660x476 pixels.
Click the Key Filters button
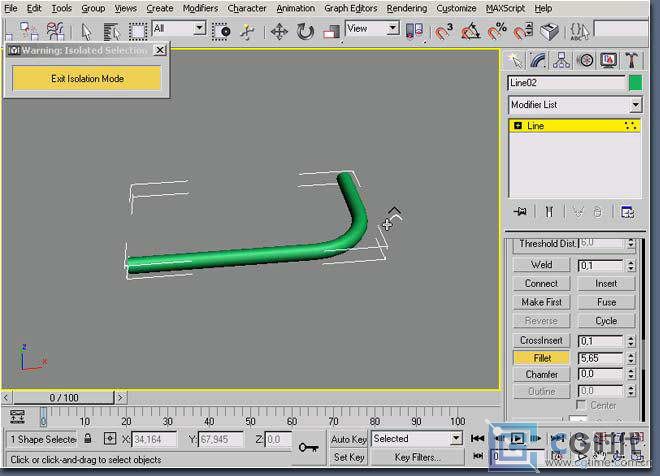pos(418,457)
